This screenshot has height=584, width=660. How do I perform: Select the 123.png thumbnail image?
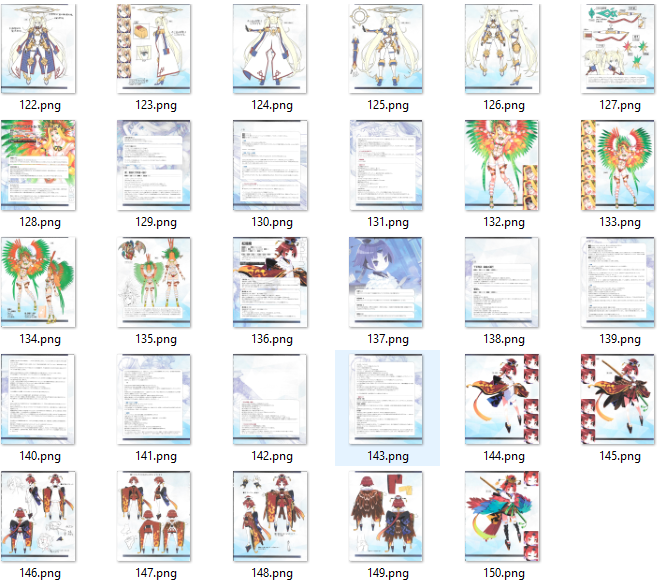click(x=154, y=48)
